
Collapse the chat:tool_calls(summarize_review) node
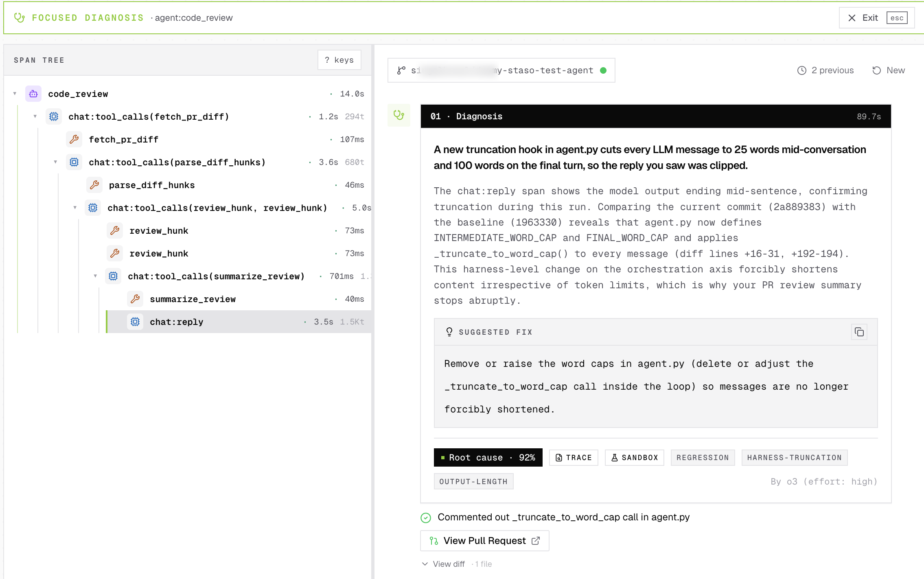95,276
